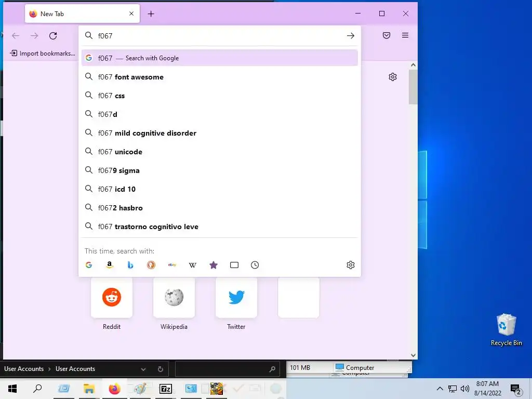
Task: Go forward using the forward arrow
Action: point(34,36)
